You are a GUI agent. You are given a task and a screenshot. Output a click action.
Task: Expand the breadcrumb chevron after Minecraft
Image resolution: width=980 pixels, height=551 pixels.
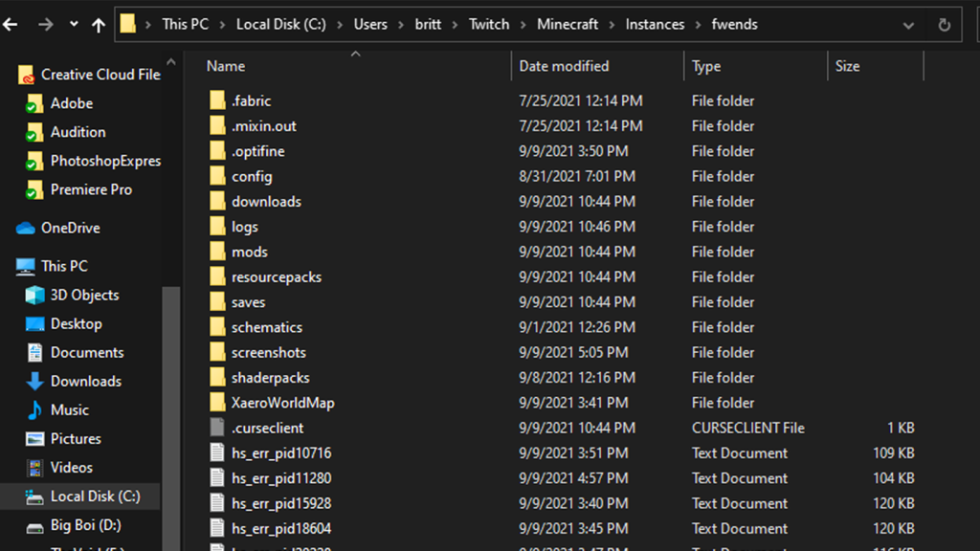(x=612, y=24)
